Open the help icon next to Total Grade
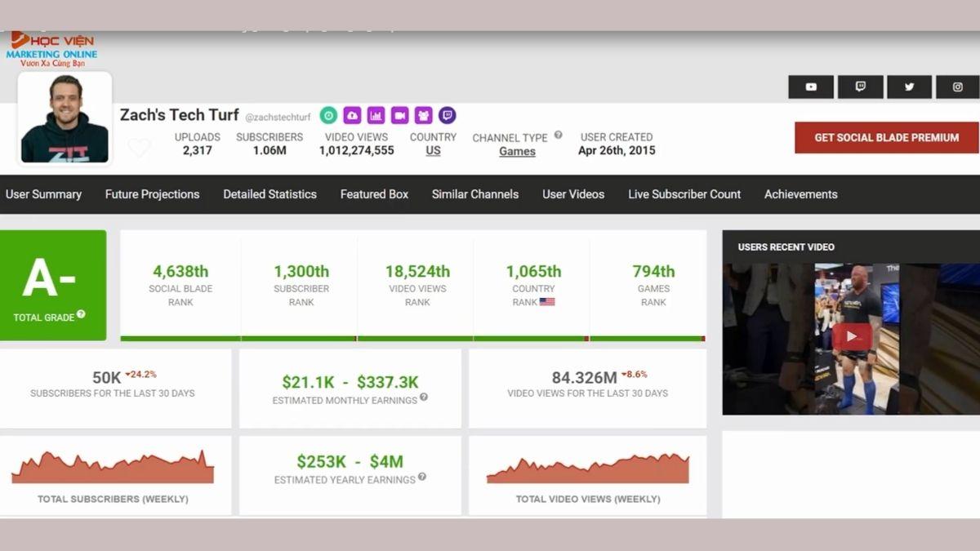The width and height of the screenshot is (980, 551). pos(81,315)
